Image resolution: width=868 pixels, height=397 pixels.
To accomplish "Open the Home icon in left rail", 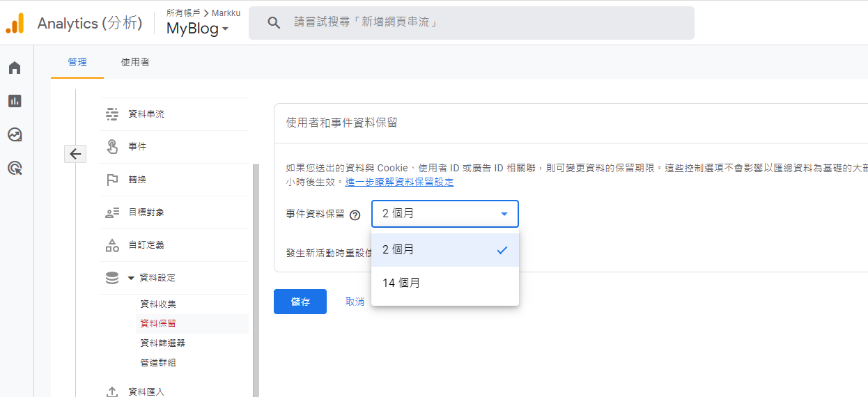I will pyautogui.click(x=15, y=68).
